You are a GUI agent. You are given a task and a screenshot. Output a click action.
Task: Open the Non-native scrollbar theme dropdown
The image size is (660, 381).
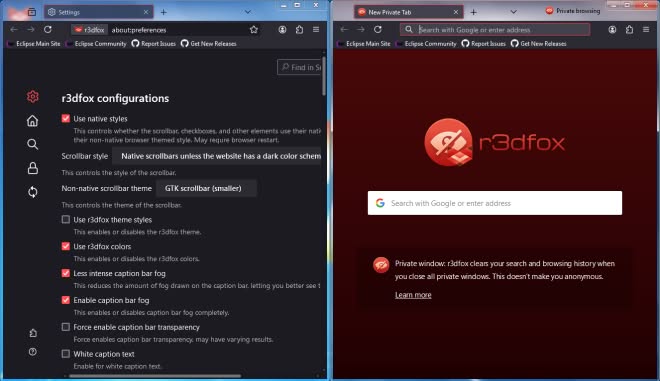206,188
